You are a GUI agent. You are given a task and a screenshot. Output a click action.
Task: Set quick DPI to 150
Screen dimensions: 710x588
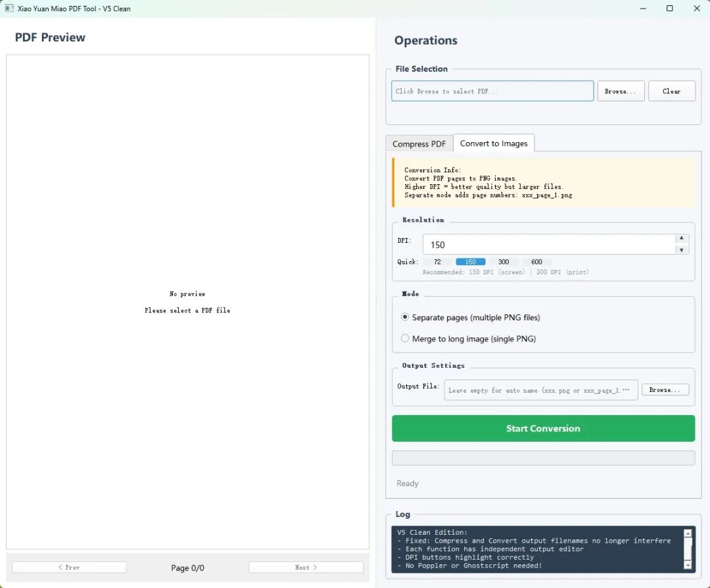pyautogui.click(x=471, y=262)
